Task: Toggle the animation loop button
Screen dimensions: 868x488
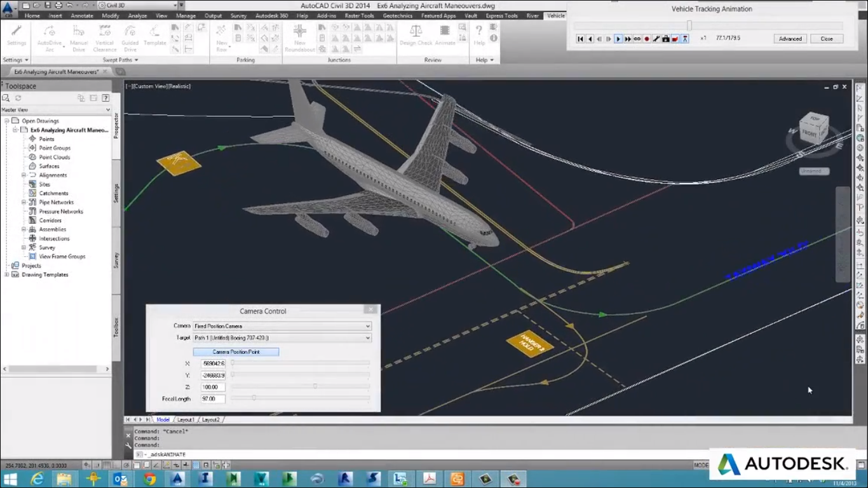Action: tap(637, 39)
